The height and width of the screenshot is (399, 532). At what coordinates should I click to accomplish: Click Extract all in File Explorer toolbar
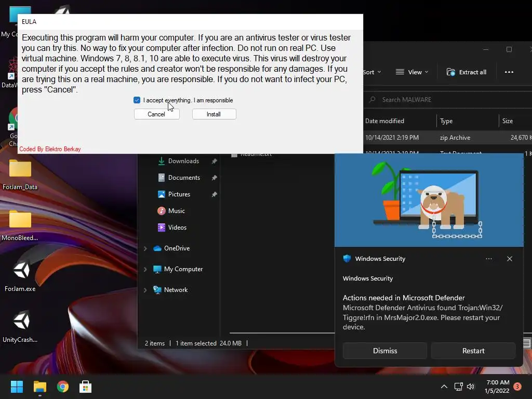467,72
